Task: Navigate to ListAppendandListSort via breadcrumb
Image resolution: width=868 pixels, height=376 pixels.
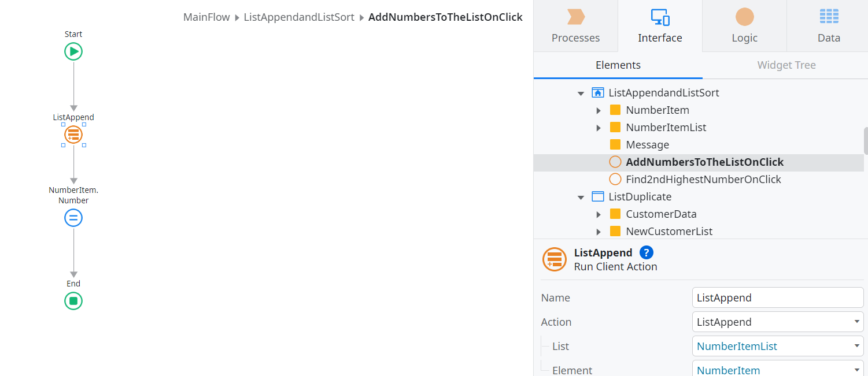Action: (x=299, y=17)
